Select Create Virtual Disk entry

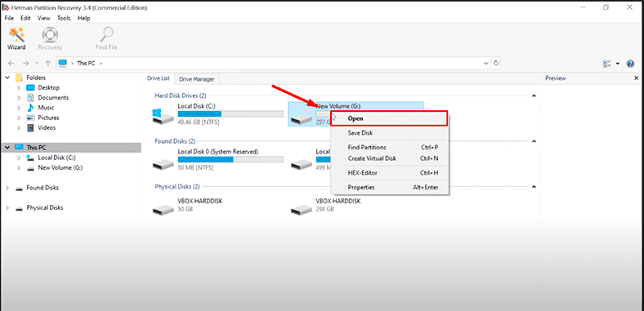(389, 158)
